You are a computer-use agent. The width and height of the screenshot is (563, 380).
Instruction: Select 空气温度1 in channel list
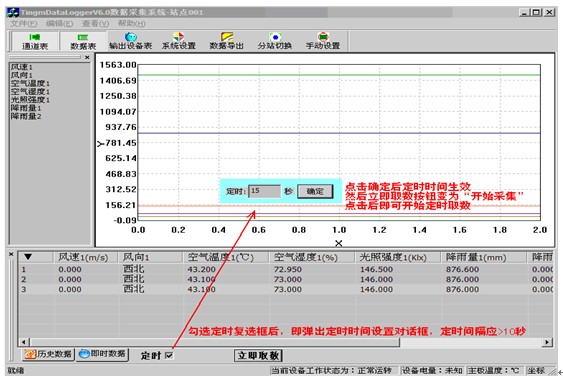pos(30,83)
